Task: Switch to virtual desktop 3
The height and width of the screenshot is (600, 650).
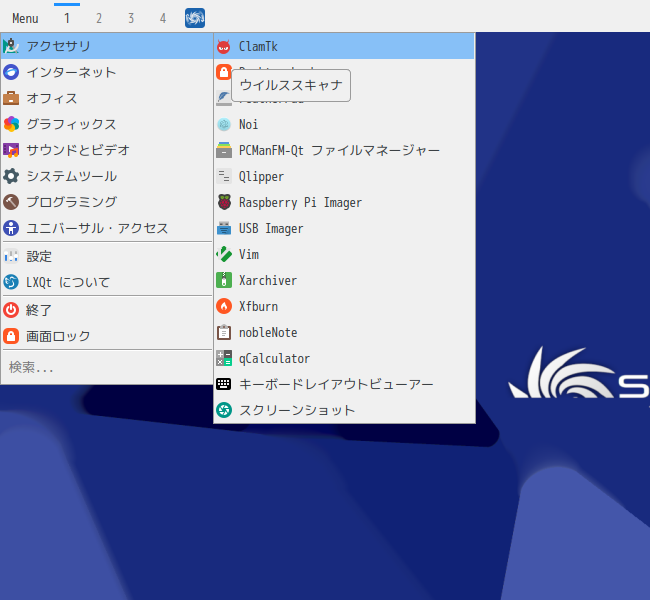Action: click(131, 18)
